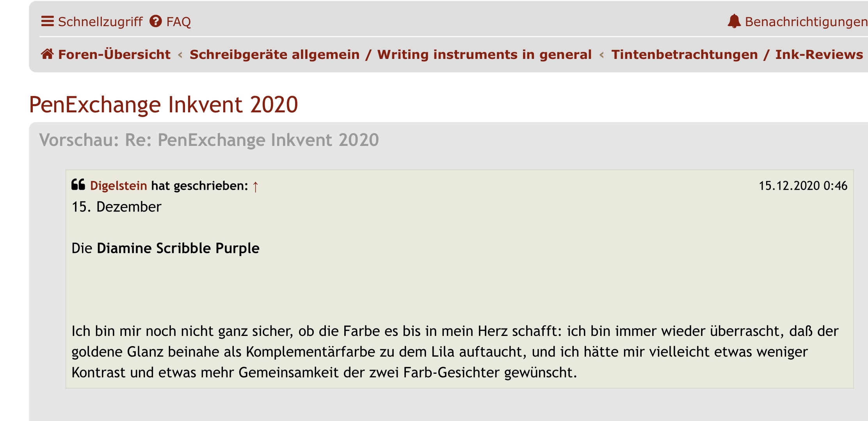Click the quote timestamp 15.12.2020 0:46
The height and width of the screenshot is (421, 868).
803,186
